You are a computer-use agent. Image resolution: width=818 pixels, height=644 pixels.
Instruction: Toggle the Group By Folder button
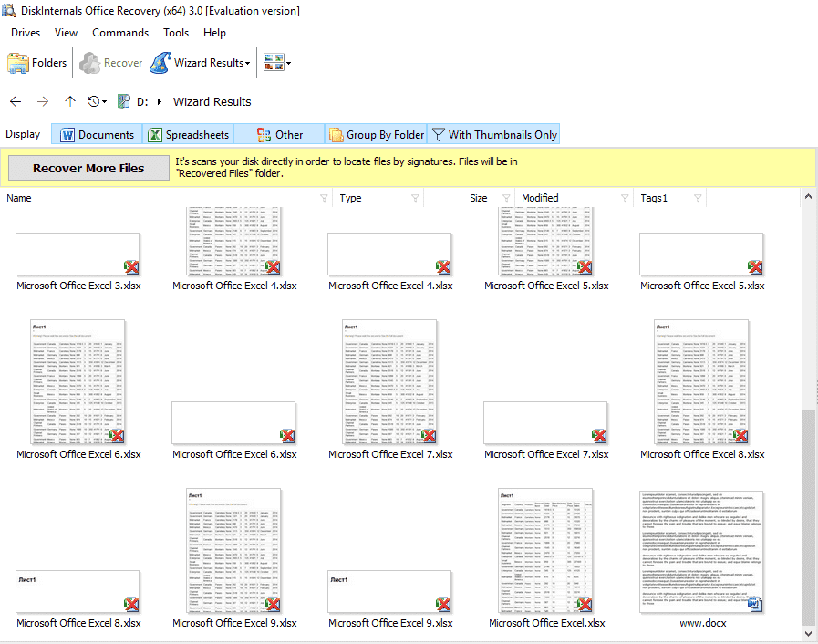click(x=376, y=135)
